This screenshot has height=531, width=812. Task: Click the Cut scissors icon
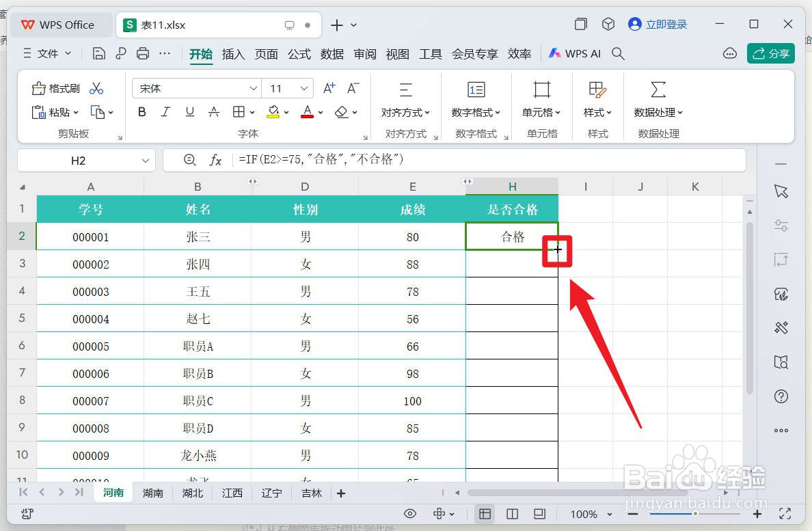pos(98,88)
